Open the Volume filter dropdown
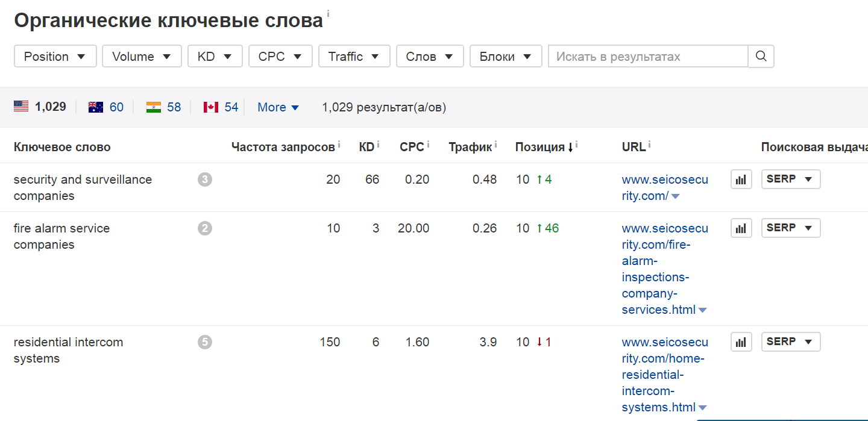868x421 pixels. click(x=142, y=56)
